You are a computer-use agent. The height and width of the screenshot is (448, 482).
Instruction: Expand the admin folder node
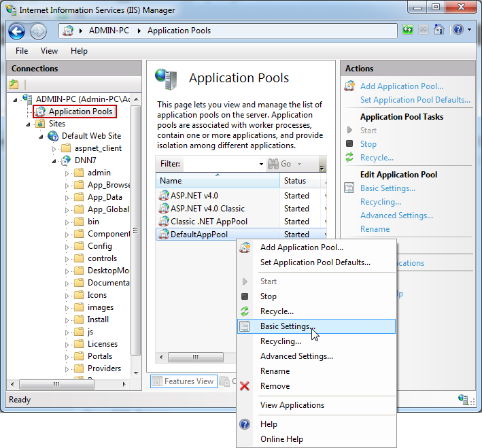click(67, 173)
